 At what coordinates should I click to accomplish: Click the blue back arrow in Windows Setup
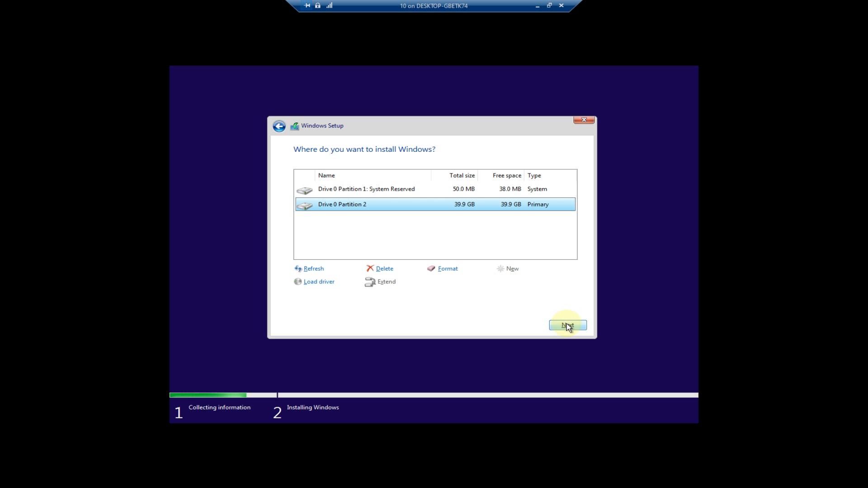coord(279,126)
